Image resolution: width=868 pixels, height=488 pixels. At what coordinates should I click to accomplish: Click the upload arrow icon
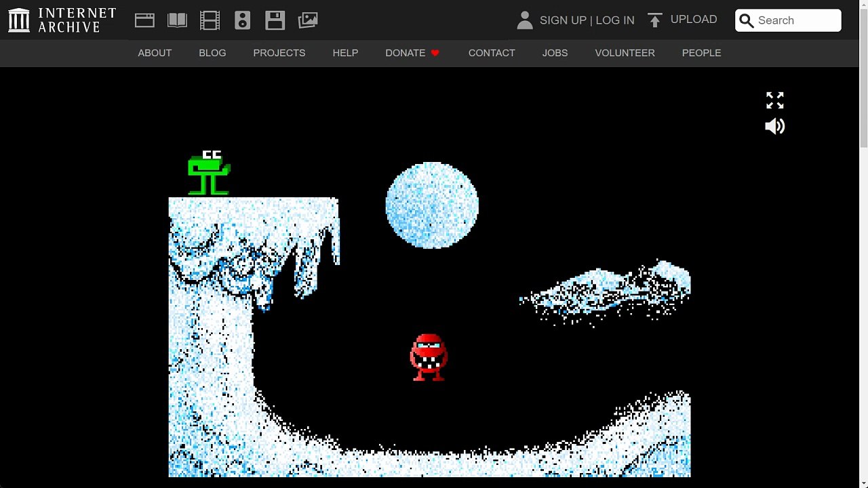(654, 20)
